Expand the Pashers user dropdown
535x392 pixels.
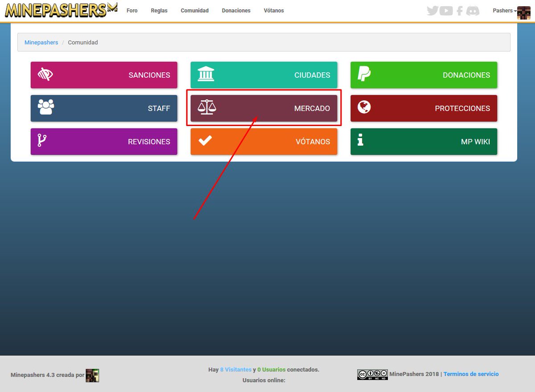point(504,11)
